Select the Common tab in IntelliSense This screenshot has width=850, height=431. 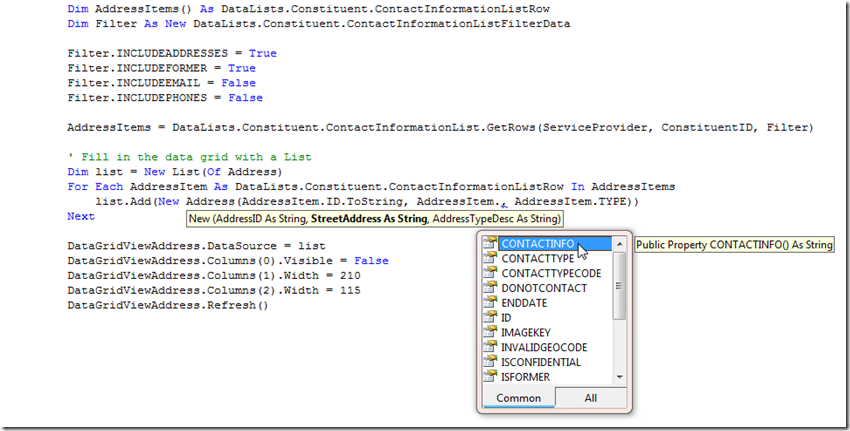coord(518,398)
